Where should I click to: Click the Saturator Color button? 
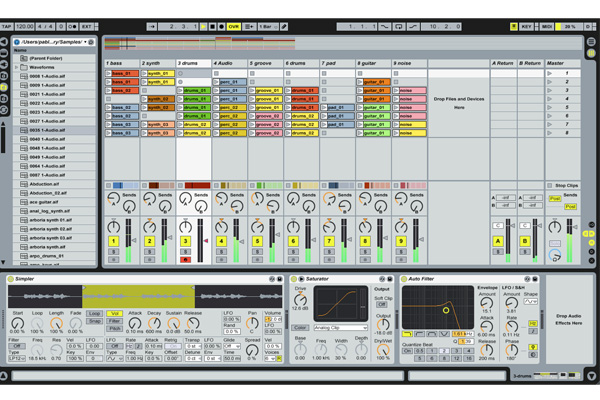click(x=300, y=328)
